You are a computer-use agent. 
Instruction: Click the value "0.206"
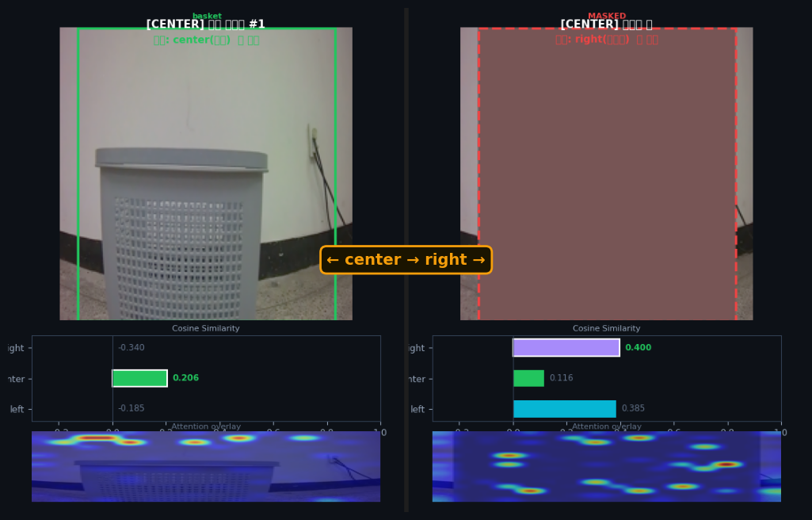[186, 378]
